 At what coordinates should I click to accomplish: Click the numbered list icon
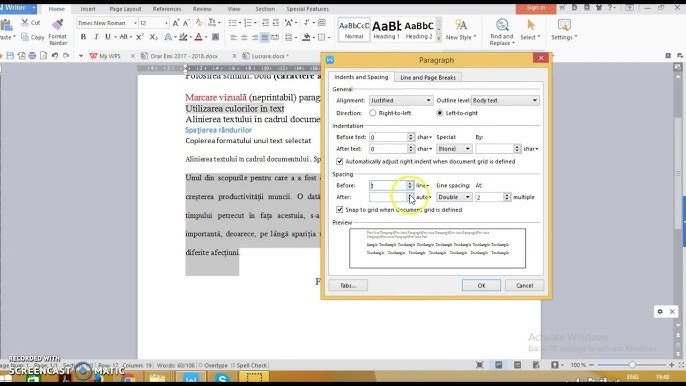248,23
